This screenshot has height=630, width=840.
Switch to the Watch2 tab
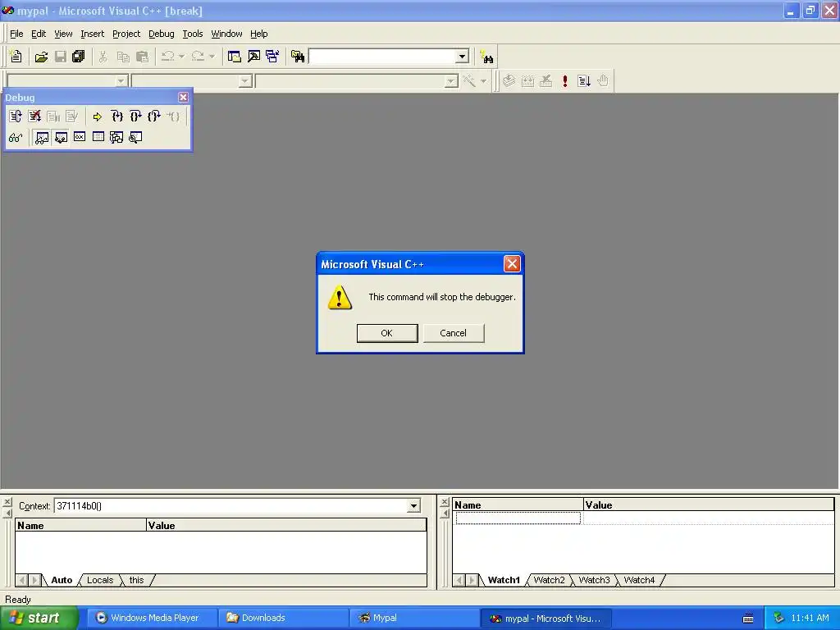click(549, 580)
